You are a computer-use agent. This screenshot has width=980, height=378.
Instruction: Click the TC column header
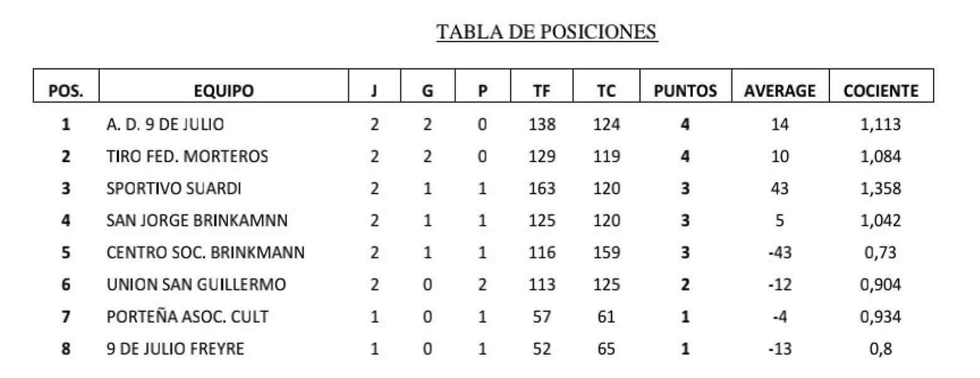tap(606, 91)
